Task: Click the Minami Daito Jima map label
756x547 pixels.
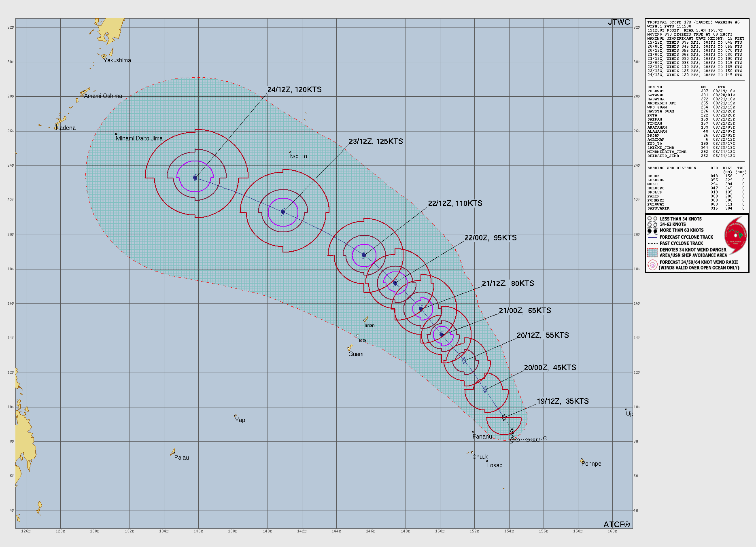Action: tap(139, 138)
